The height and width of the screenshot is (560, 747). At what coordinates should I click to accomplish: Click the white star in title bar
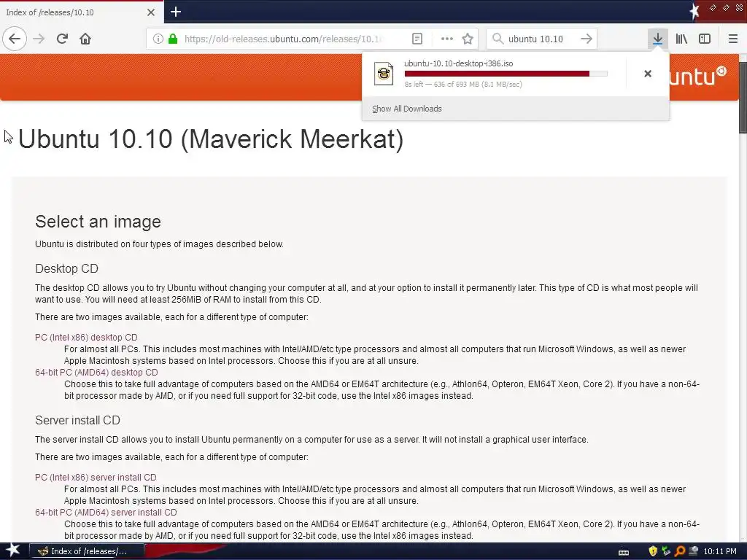tap(694, 11)
